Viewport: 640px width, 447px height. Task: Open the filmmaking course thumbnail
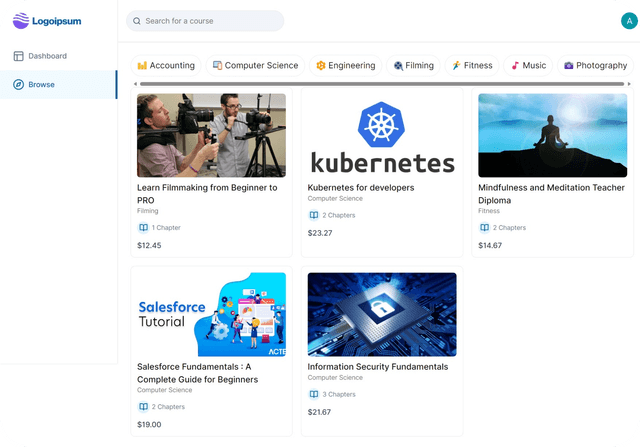(x=211, y=135)
